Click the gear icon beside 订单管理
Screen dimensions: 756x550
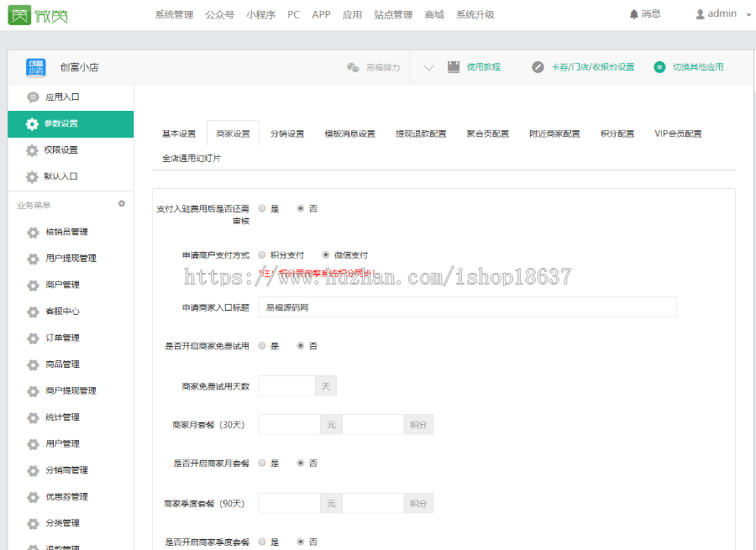[33, 339]
